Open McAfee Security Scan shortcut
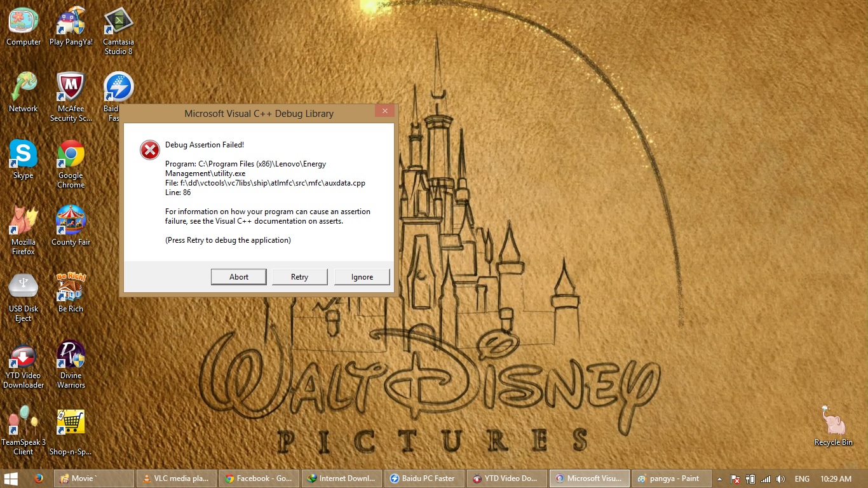The width and height of the screenshot is (868, 488). [71, 97]
